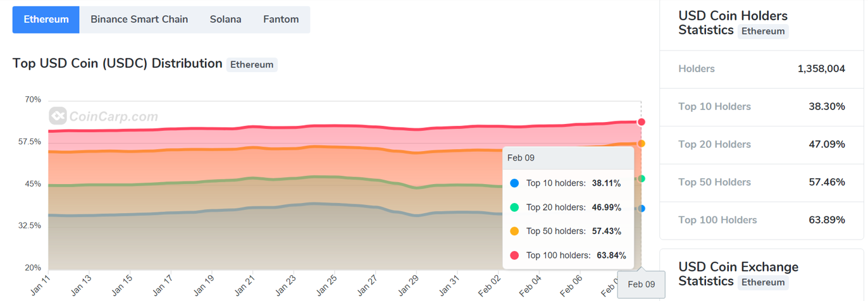Screen dimensions: 868x301
Task: Click the tooltip Top 100 holders value 63.84%
Action: pos(611,255)
